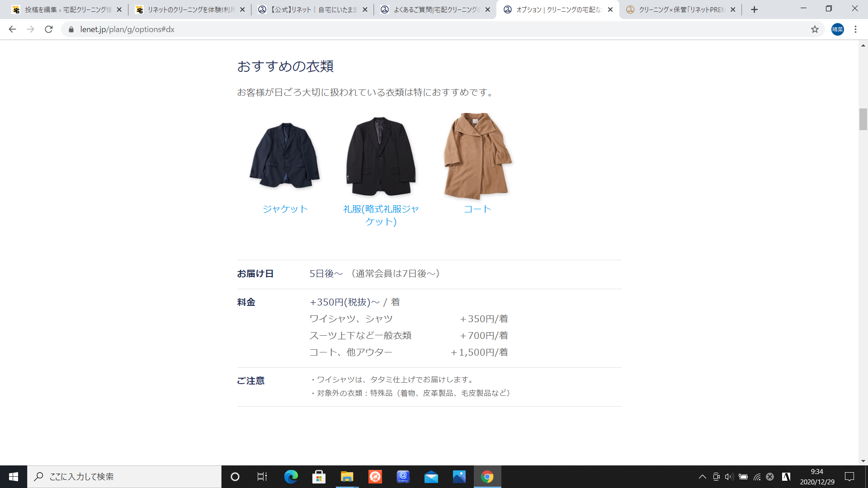868x488 pixels.
Task: Open the コート link
Action: (x=477, y=209)
